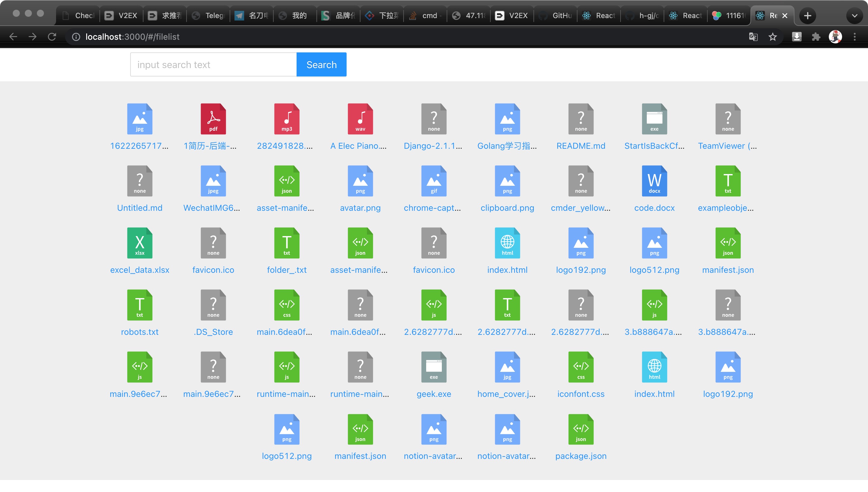Open the jpg icon above 1622265717...
Screen dimensions: 868x492
(x=140, y=119)
